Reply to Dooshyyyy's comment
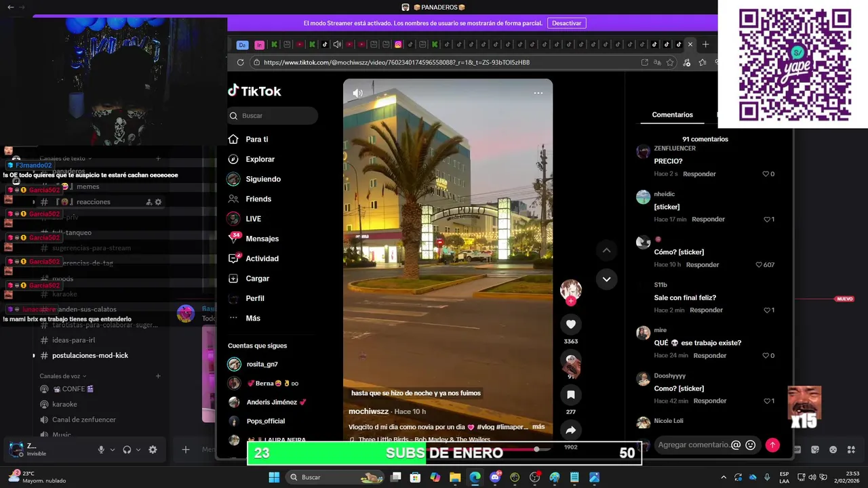This screenshot has height=488, width=868. pos(710,401)
